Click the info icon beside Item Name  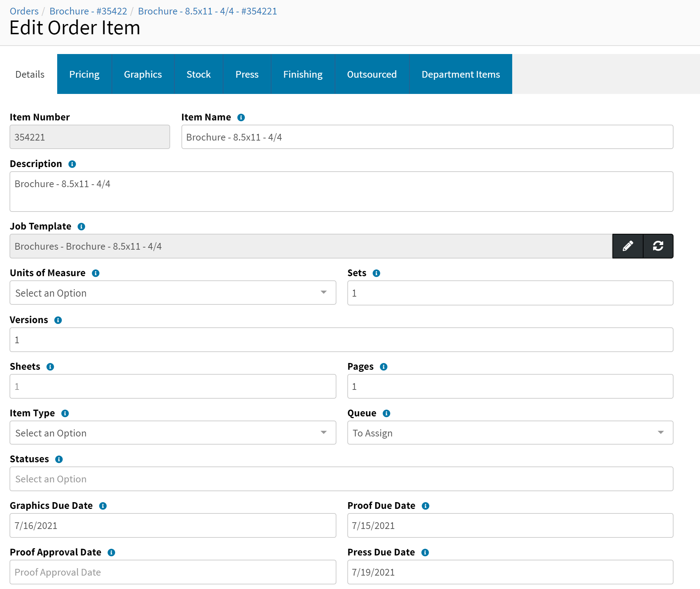[x=241, y=118]
